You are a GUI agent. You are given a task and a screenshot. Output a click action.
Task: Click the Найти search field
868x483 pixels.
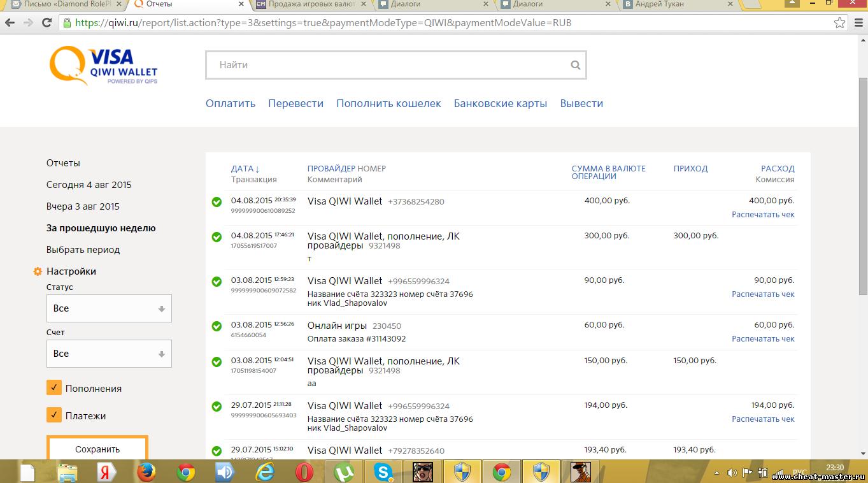[388, 65]
